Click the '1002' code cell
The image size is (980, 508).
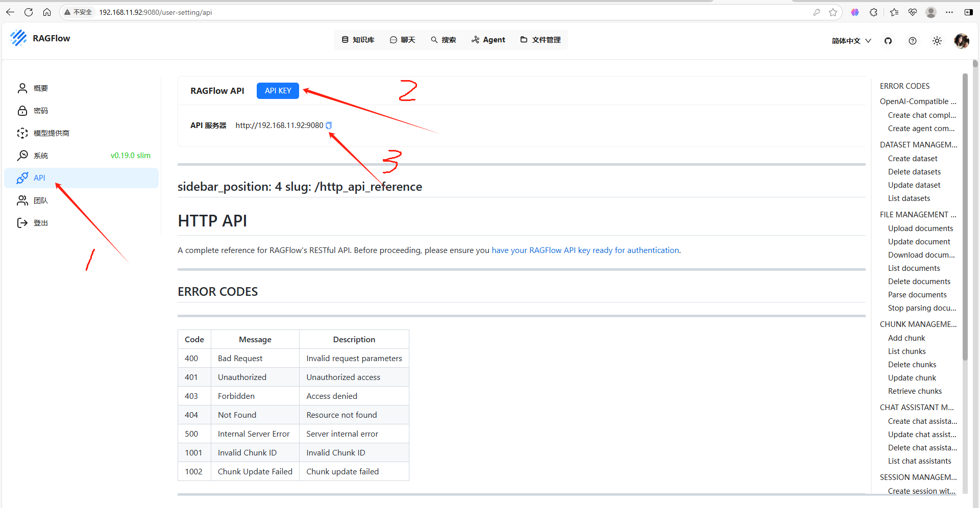pyautogui.click(x=194, y=472)
